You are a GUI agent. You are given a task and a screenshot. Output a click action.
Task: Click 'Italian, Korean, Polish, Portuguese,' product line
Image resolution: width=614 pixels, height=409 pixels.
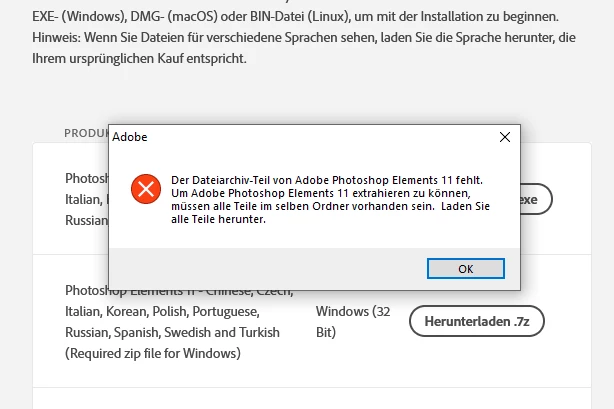coord(163,311)
